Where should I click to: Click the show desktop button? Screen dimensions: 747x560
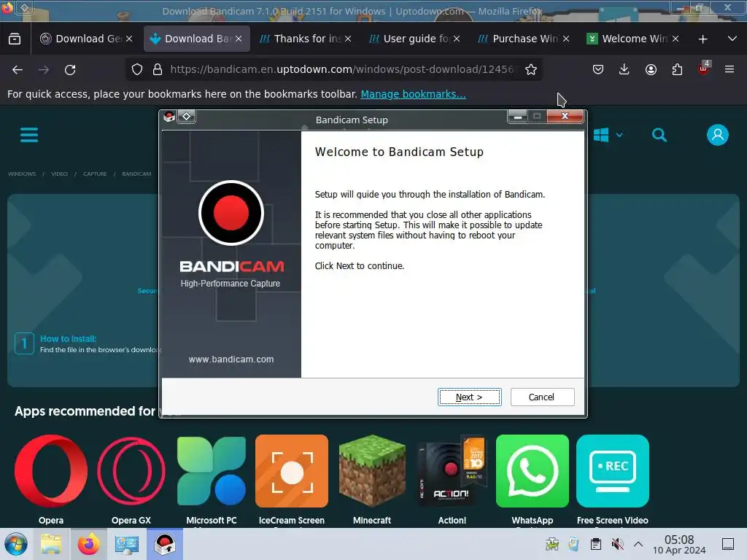coord(728,544)
